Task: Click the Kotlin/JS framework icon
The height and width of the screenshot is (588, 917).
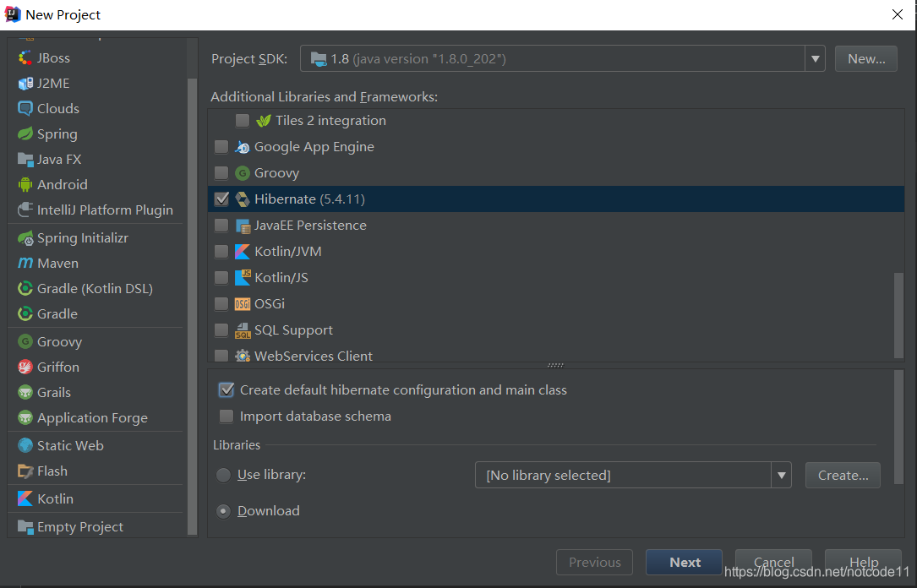Action: click(x=242, y=278)
